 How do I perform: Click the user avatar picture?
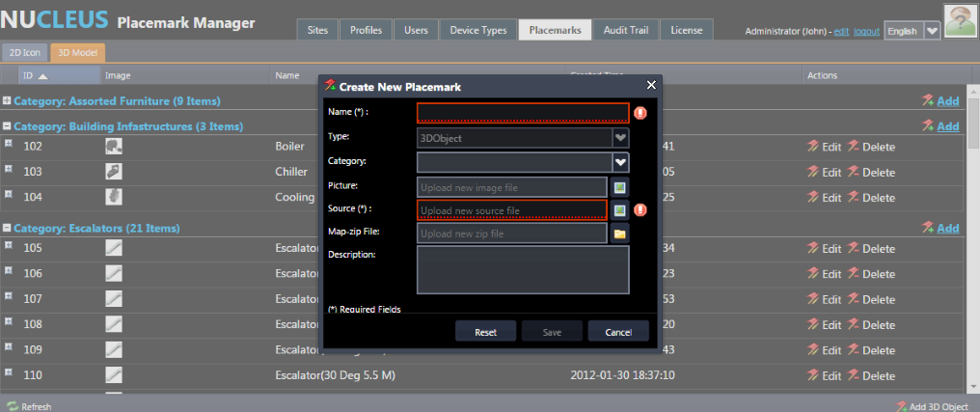pos(961,20)
